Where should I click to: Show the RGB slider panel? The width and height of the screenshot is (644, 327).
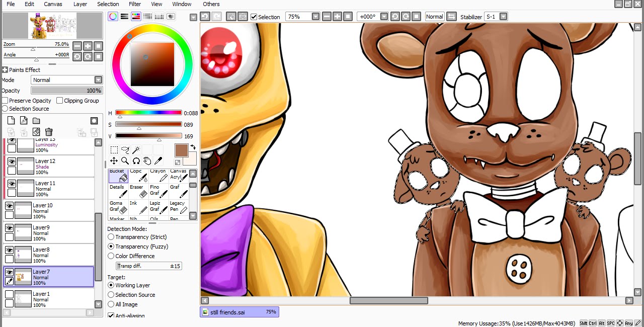pos(124,17)
